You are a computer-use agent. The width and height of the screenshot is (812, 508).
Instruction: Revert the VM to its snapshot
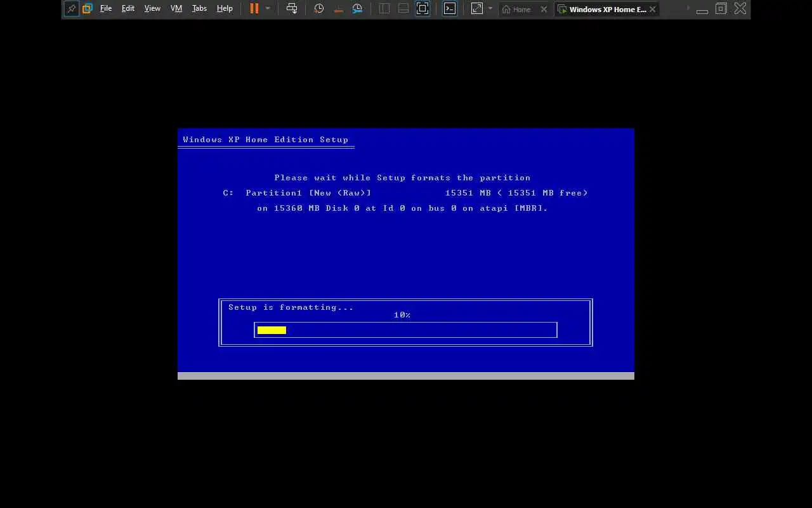click(x=338, y=9)
